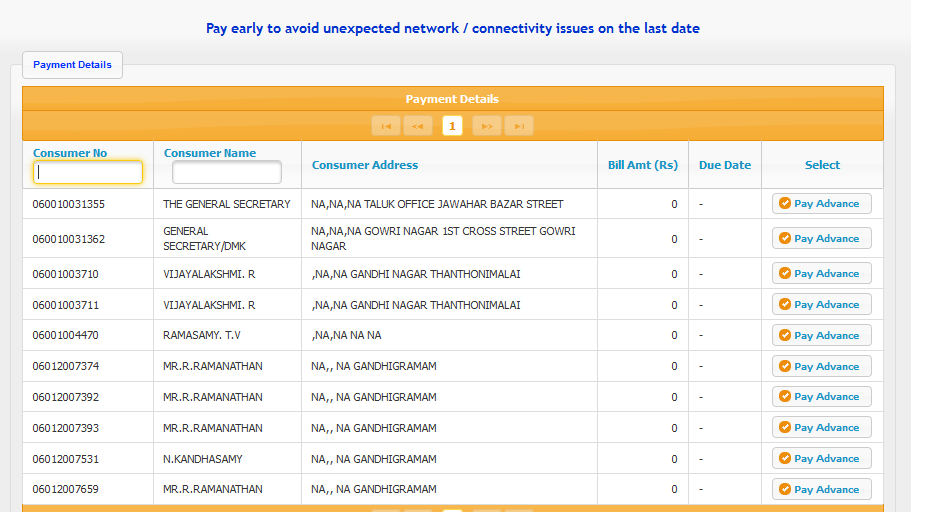Viewport: 932px width, 512px height.
Task: Pay Advance for consumer 06012007392
Action: pyautogui.click(x=821, y=397)
